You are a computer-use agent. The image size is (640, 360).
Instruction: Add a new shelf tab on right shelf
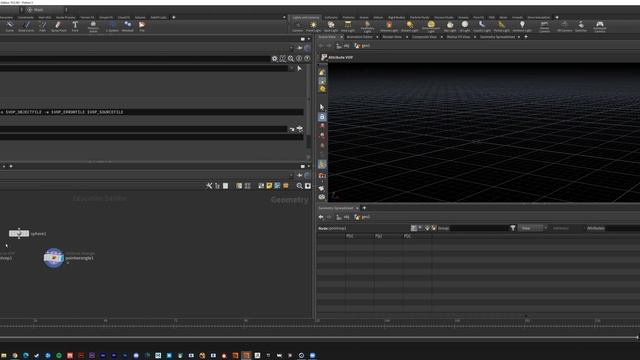[557, 18]
